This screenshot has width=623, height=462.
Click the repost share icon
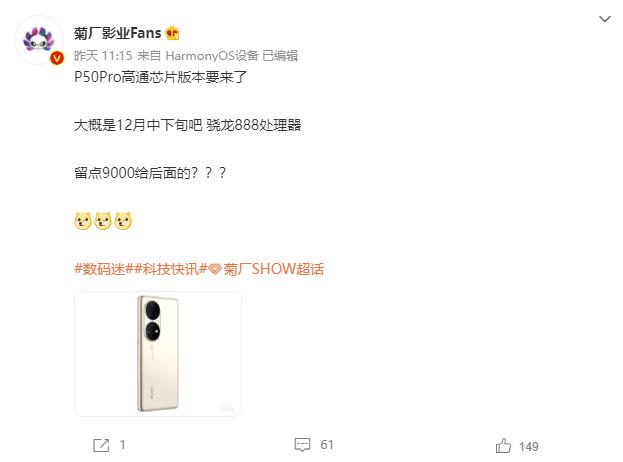pos(101,445)
